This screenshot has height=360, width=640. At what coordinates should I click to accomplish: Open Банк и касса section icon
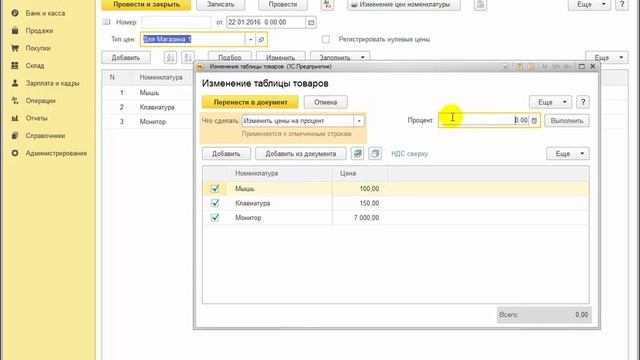coord(15,13)
